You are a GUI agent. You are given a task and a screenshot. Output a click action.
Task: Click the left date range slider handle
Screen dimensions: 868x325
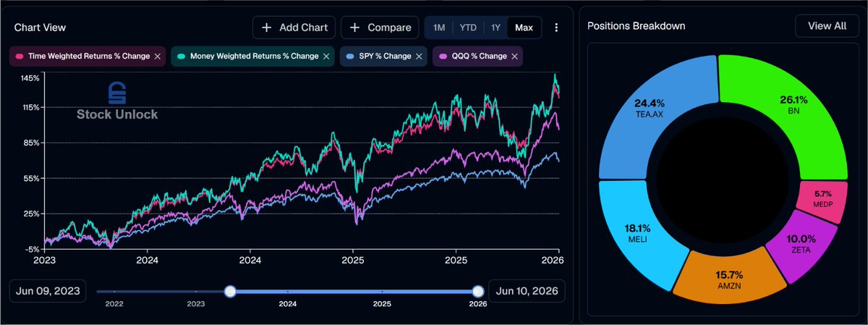[230, 291]
